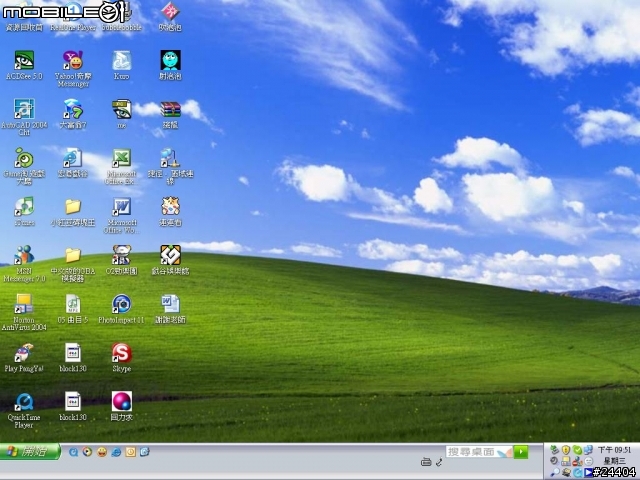Click the yellow shield tray icon
The height and width of the screenshot is (480, 640).
click(x=566, y=450)
